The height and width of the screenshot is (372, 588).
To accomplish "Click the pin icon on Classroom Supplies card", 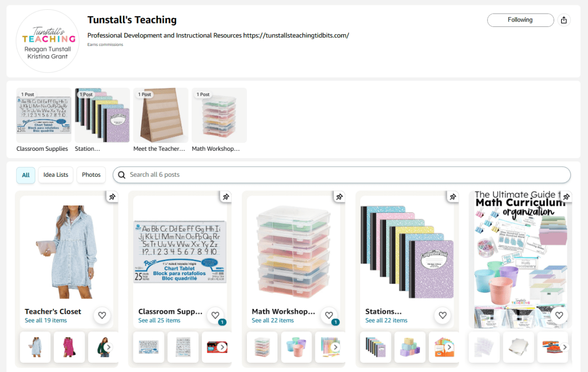I will click(x=226, y=197).
